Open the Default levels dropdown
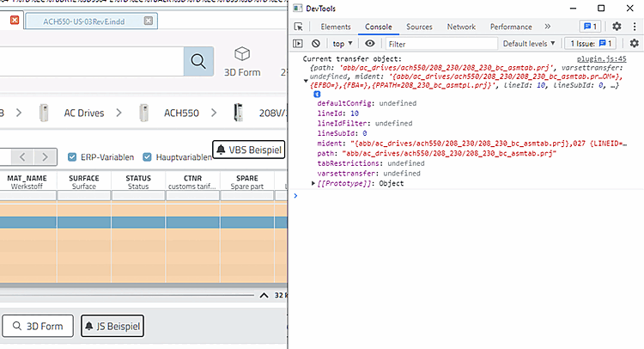 [x=529, y=44]
